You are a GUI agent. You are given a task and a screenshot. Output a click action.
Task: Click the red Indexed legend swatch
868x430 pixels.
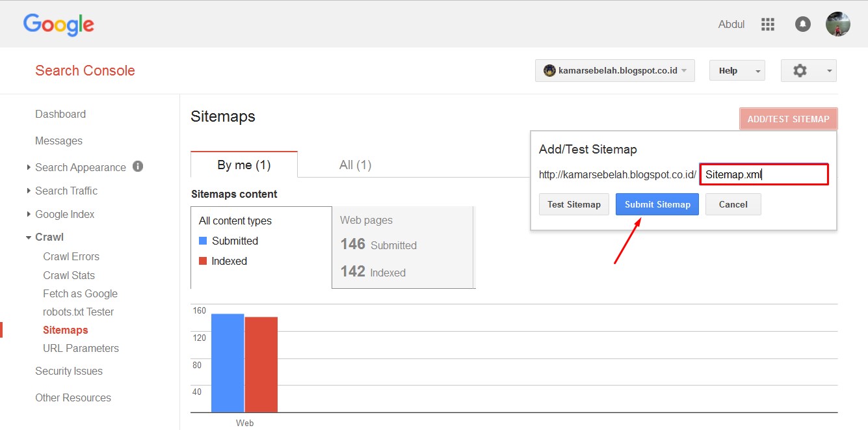[x=203, y=261]
